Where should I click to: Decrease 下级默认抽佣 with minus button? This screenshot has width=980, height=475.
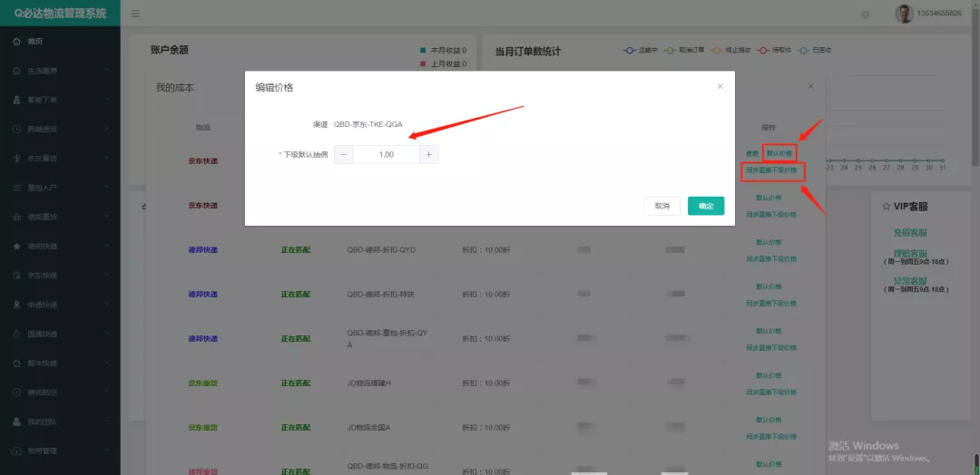(x=344, y=155)
